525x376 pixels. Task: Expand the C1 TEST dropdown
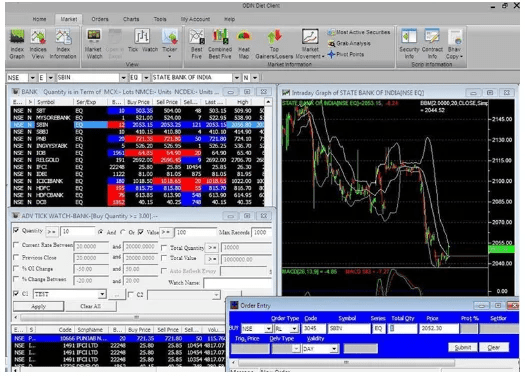[x=102, y=294]
